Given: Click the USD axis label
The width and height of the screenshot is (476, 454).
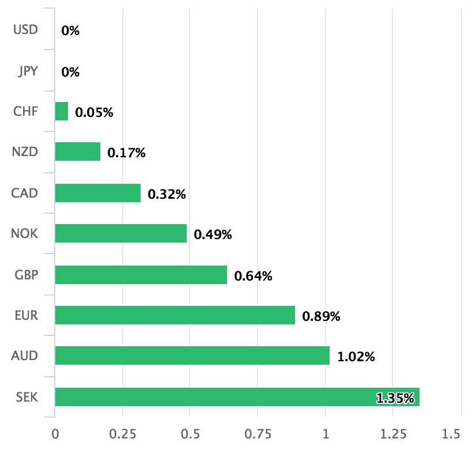Looking at the screenshot, I should pyautogui.click(x=25, y=29).
